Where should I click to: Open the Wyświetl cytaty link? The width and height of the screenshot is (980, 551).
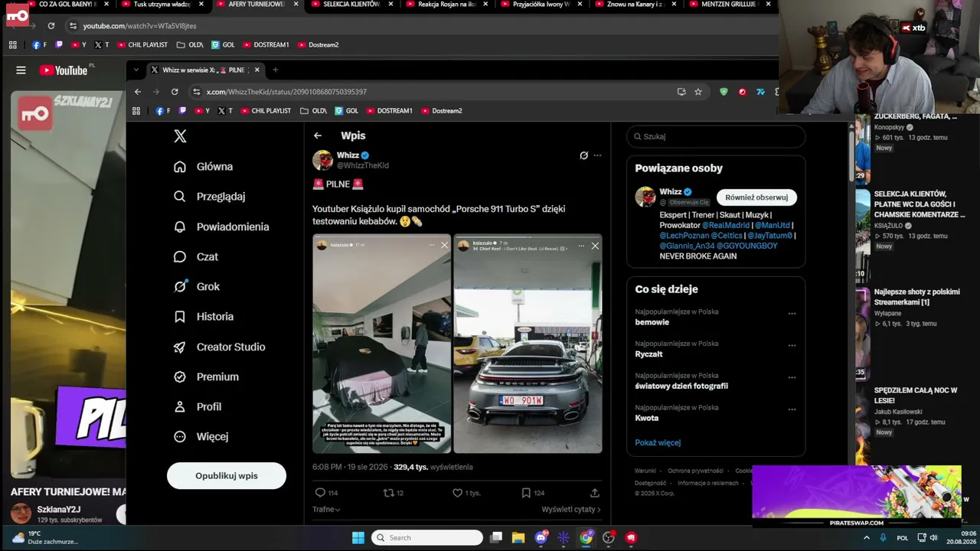click(571, 510)
